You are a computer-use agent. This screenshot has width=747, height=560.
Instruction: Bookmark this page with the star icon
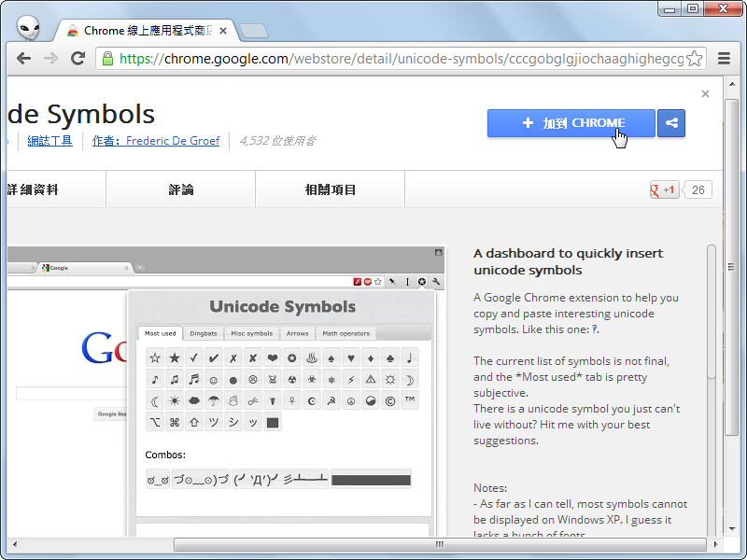[695, 58]
